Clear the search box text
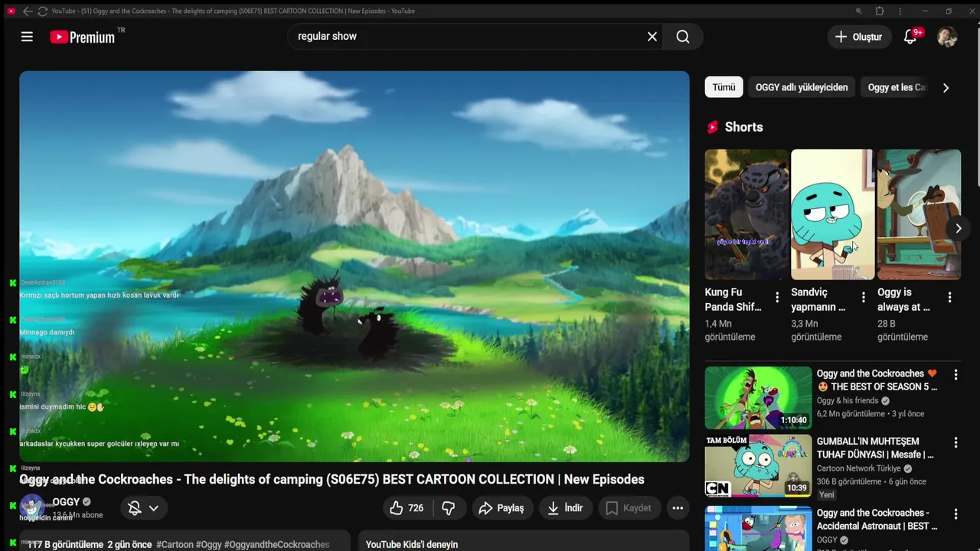This screenshot has width=980, height=551. tap(652, 37)
